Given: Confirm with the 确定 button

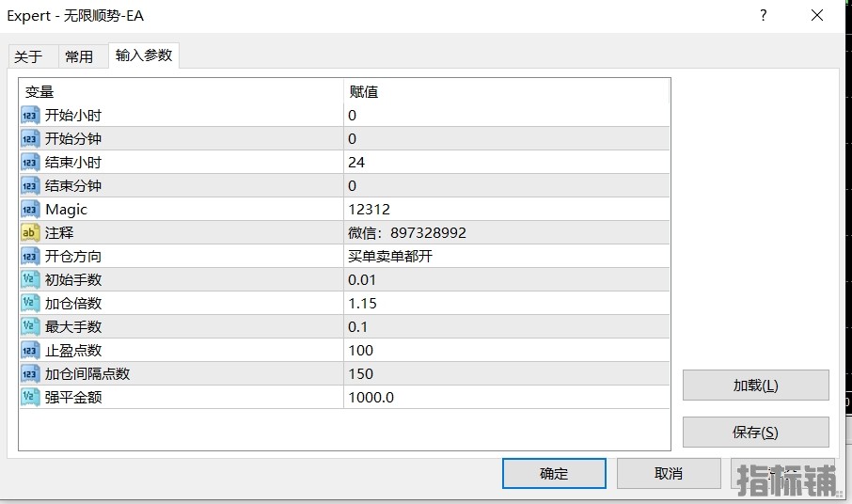Looking at the screenshot, I should pyautogui.click(x=554, y=474).
